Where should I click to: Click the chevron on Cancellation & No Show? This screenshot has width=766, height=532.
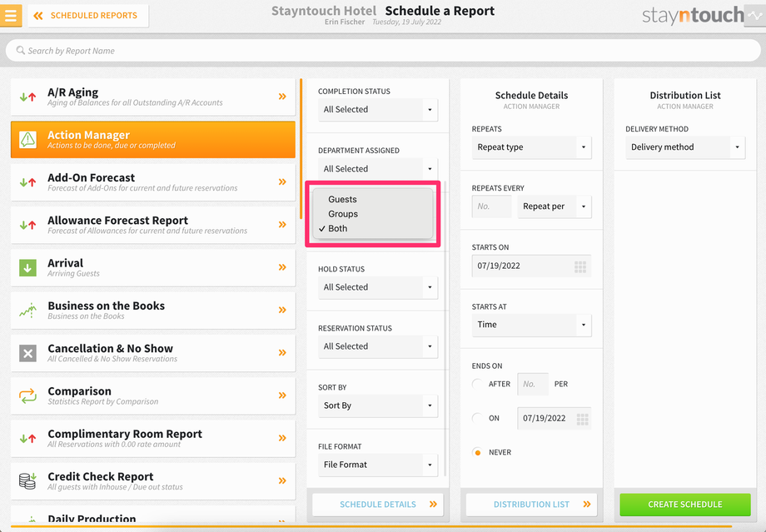tap(282, 352)
